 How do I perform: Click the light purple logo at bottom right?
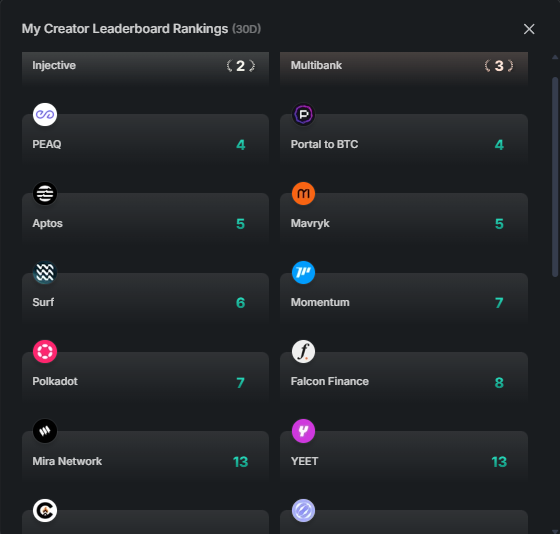[x=303, y=510]
